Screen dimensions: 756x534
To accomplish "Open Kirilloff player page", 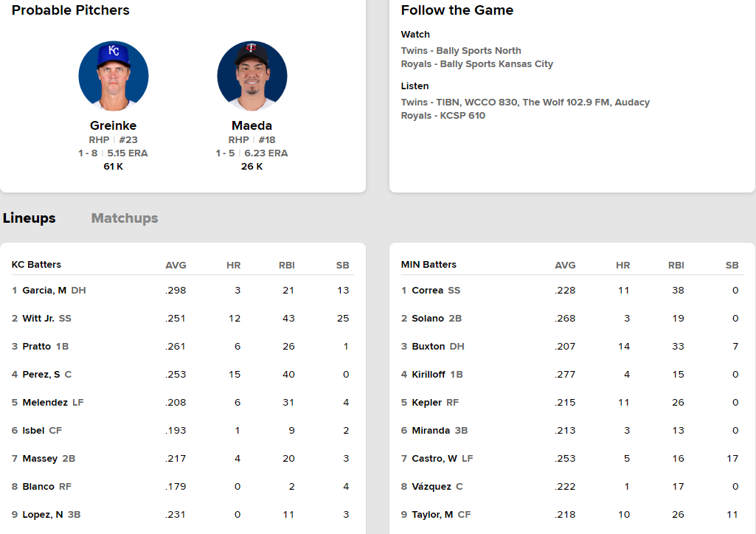I will [428, 375].
